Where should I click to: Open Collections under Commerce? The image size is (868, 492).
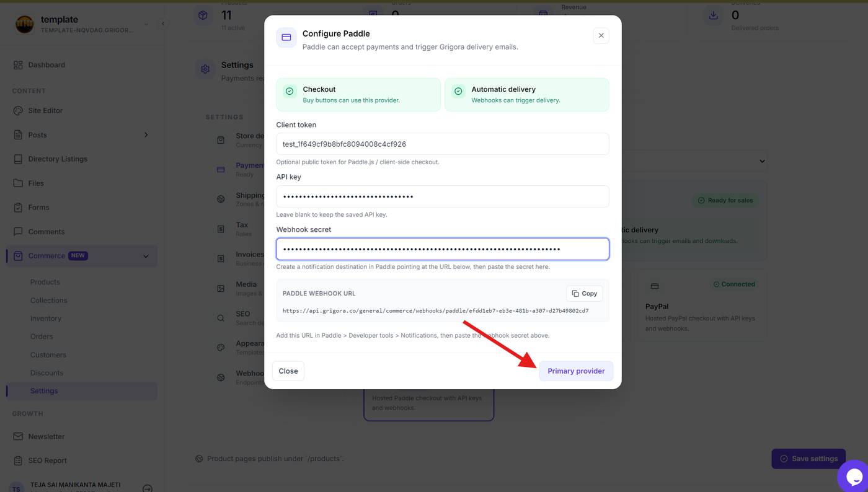pyautogui.click(x=49, y=301)
